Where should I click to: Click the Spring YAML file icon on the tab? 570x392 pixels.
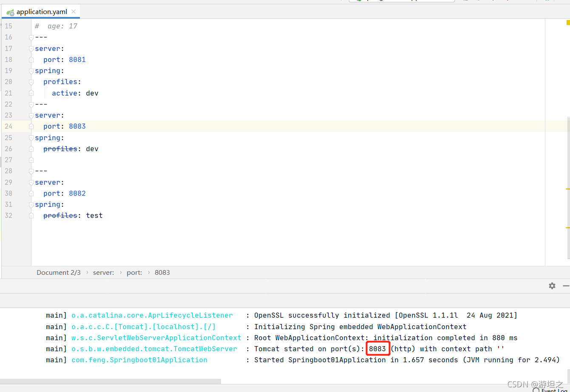click(9, 11)
